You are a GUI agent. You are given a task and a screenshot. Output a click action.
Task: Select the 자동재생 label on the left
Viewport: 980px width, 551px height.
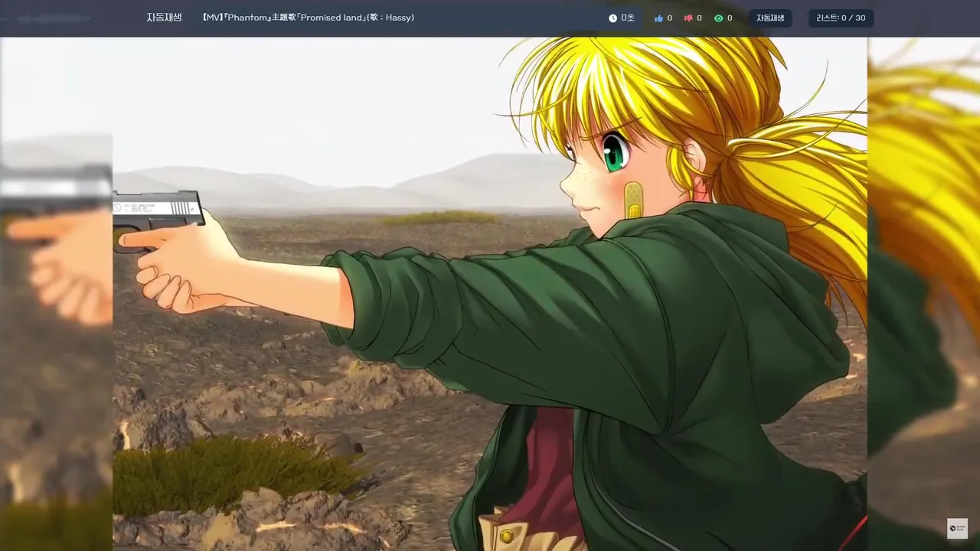(x=164, y=18)
